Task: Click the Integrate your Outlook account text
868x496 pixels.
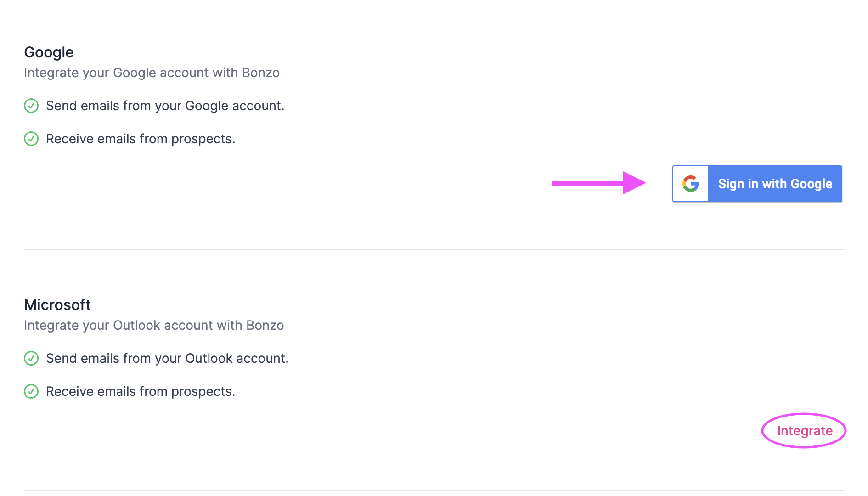Action: [154, 325]
